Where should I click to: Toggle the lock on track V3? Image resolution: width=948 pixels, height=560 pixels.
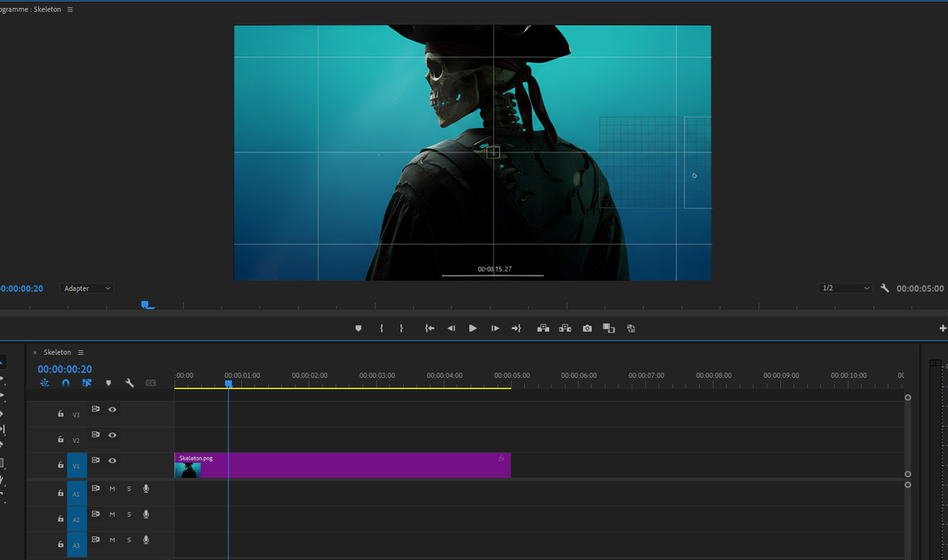point(61,414)
